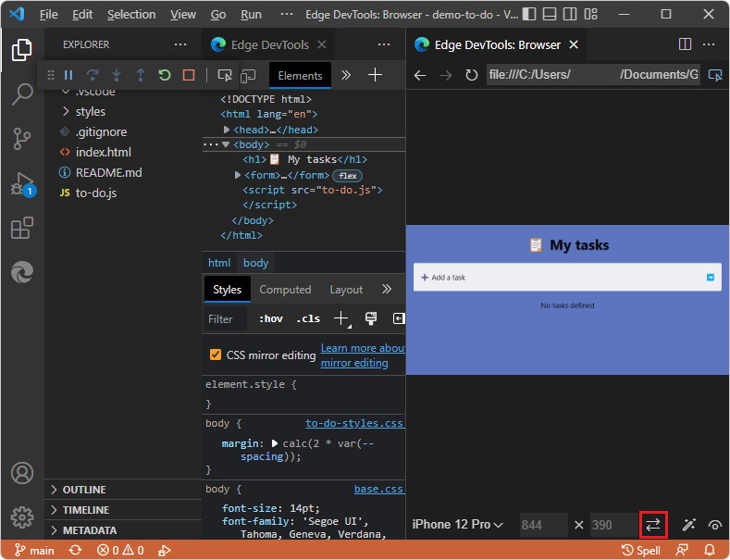The height and width of the screenshot is (560, 730).
Task: Pause the debugger session
Action: [68, 76]
